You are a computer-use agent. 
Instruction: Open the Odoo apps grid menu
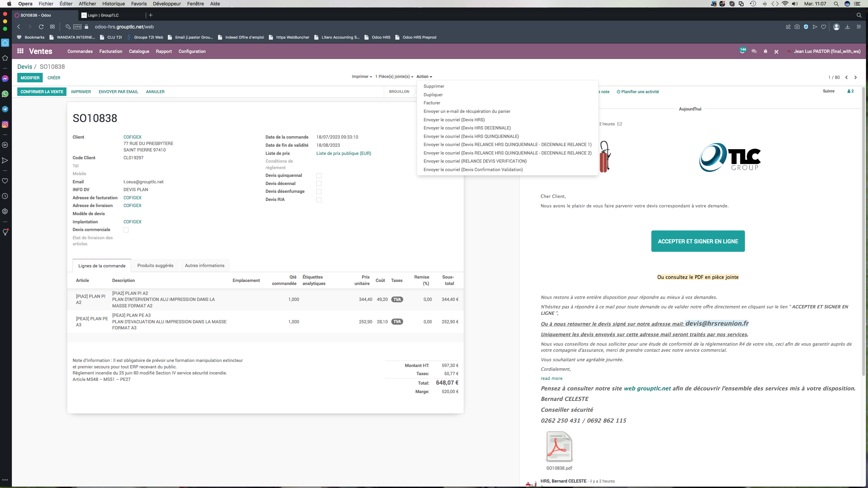coord(20,51)
